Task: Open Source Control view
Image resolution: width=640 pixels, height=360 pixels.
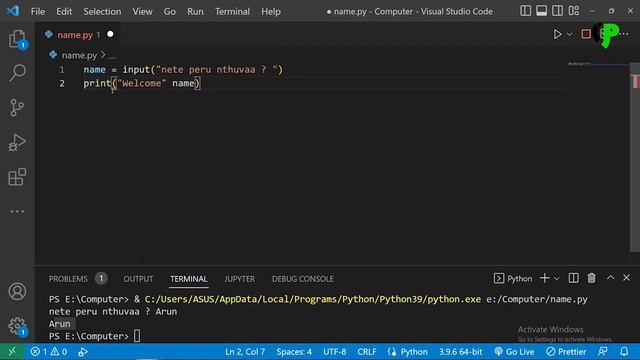Action: tap(17, 107)
